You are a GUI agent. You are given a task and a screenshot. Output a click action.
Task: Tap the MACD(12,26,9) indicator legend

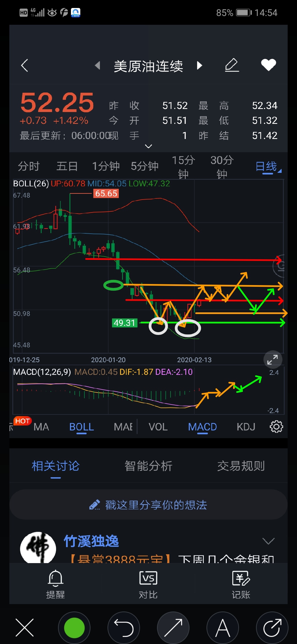click(42, 372)
